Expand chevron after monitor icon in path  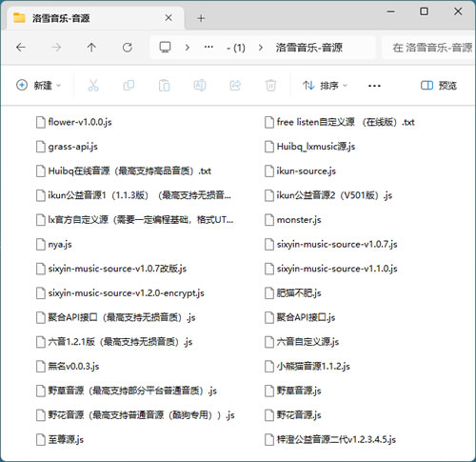point(188,48)
